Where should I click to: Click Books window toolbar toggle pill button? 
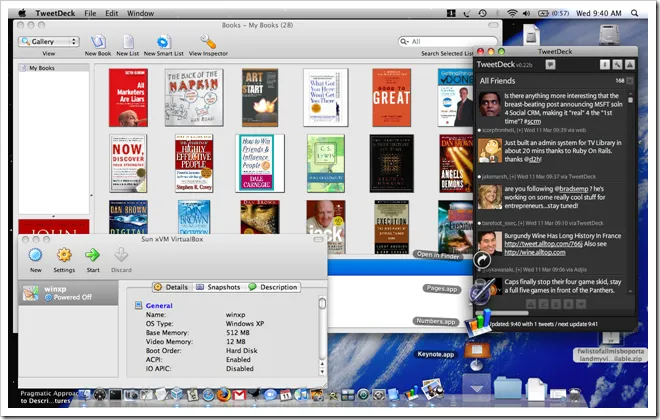click(492, 25)
